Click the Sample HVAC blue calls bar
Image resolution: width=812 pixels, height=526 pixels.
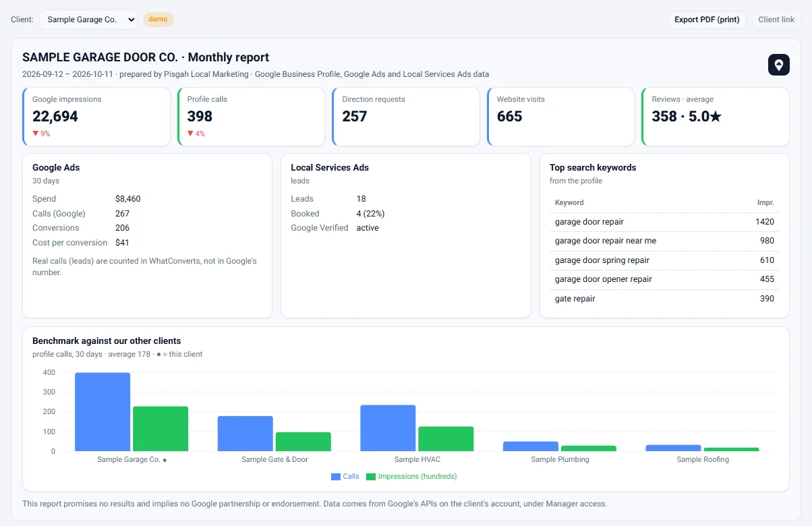388,428
